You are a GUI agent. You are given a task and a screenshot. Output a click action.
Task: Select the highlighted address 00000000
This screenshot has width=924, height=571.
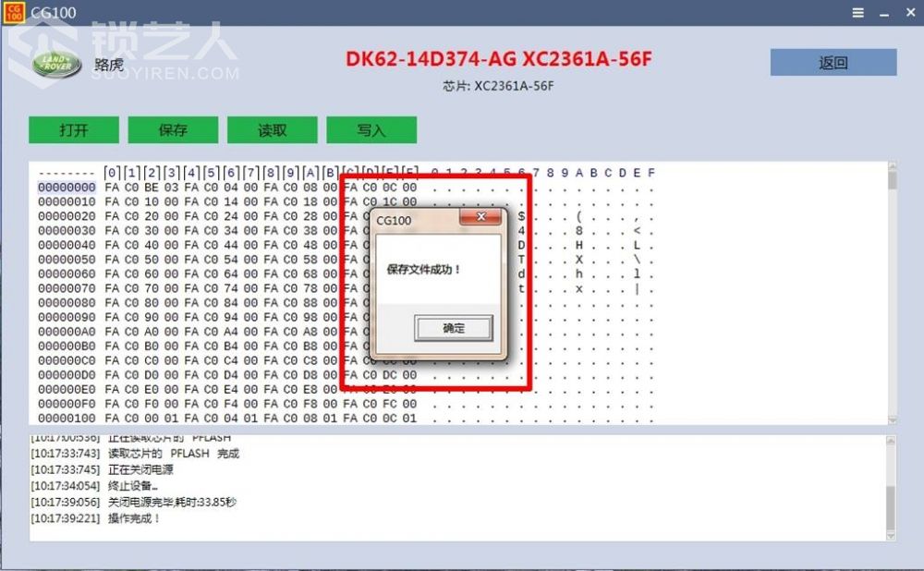67,188
